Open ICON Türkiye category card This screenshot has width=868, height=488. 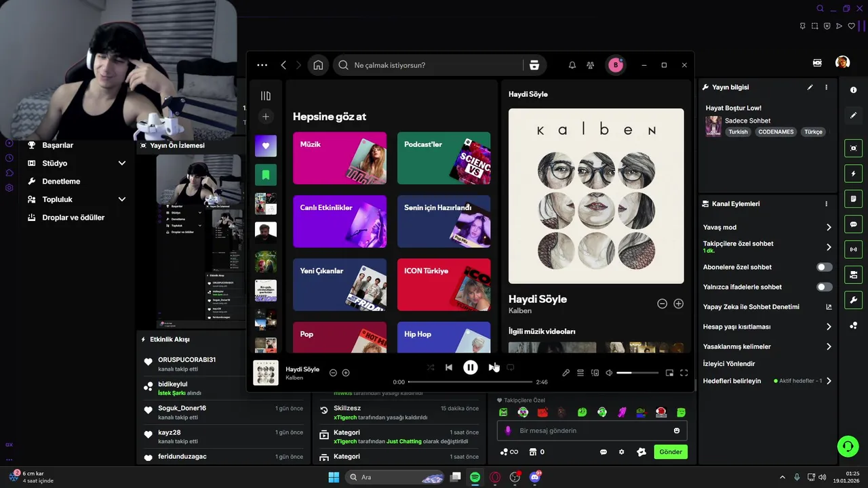click(x=443, y=285)
